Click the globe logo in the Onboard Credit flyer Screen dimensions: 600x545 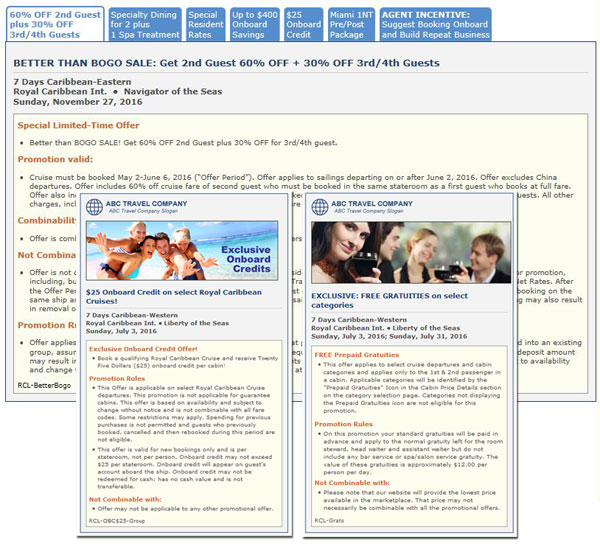click(x=94, y=207)
